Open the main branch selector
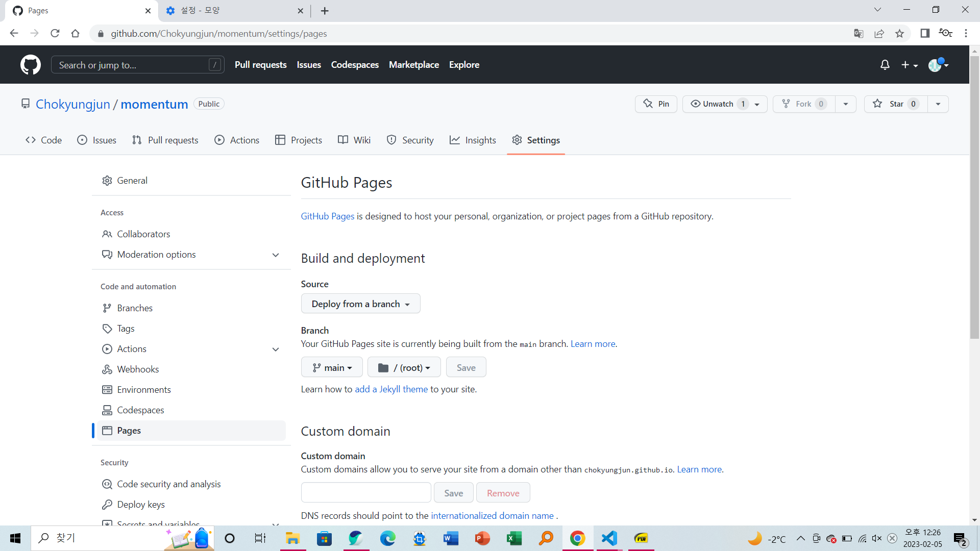Image resolution: width=980 pixels, height=551 pixels. [332, 367]
